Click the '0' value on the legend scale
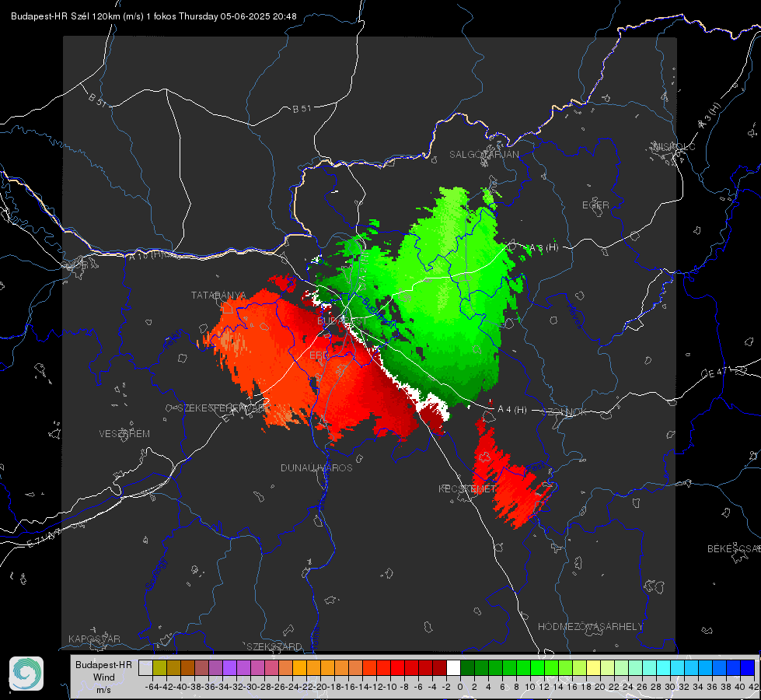The image size is (761, 700). pos(460,687)
